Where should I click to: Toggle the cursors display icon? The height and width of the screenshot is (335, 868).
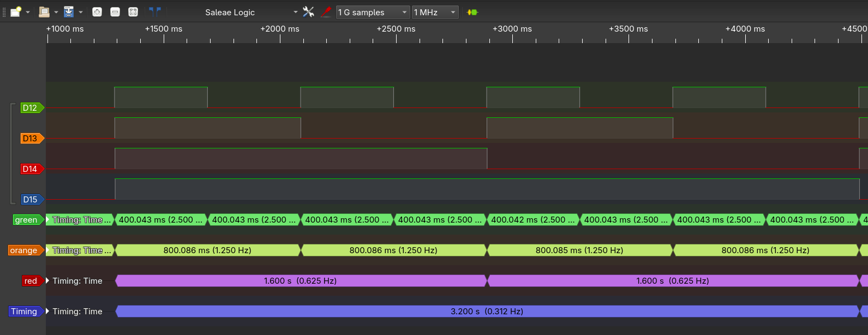coord(155,11)
